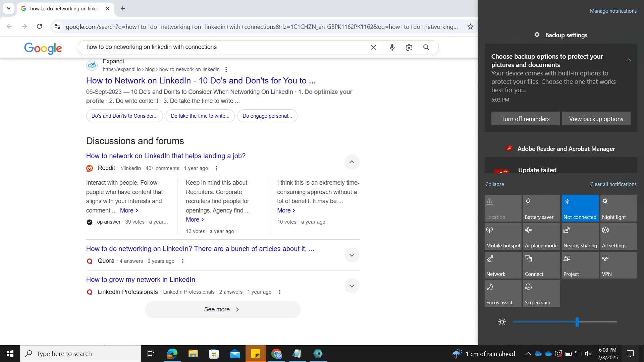This screenshot has height=362, width=644.
Task: Open OneDrive cloud icon in system tray
Action: click(x=548, y=354)
